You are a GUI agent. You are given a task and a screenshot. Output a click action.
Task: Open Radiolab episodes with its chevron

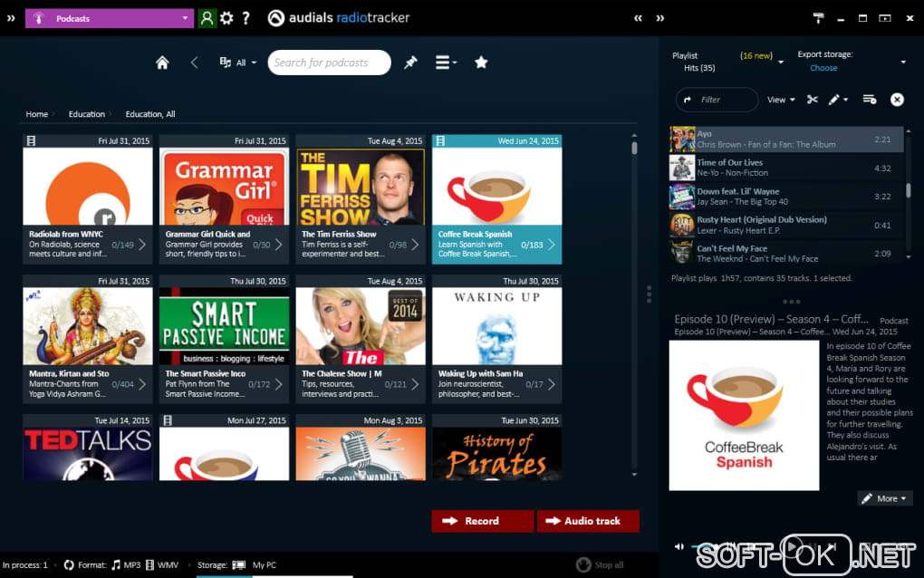[x=142, y=245]
